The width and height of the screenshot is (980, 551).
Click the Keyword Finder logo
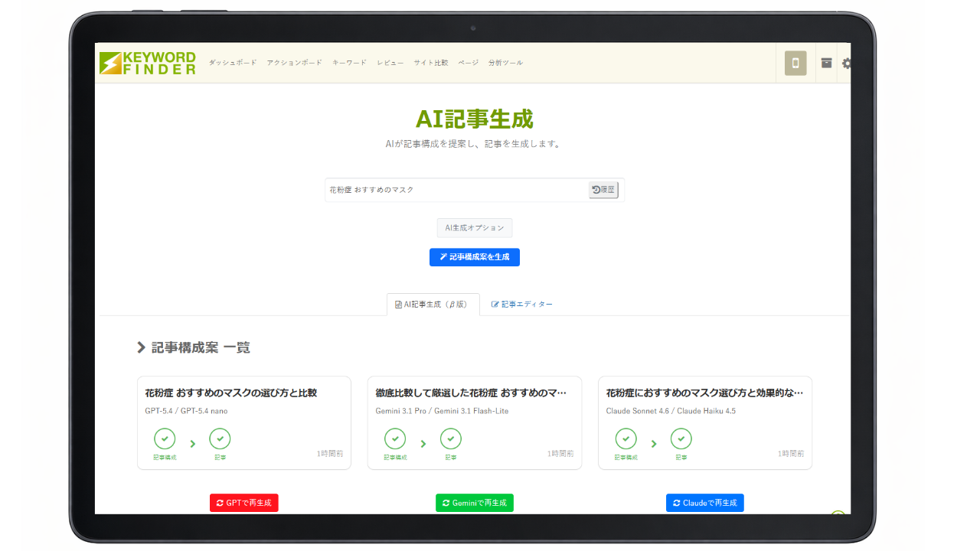point(147,63)
